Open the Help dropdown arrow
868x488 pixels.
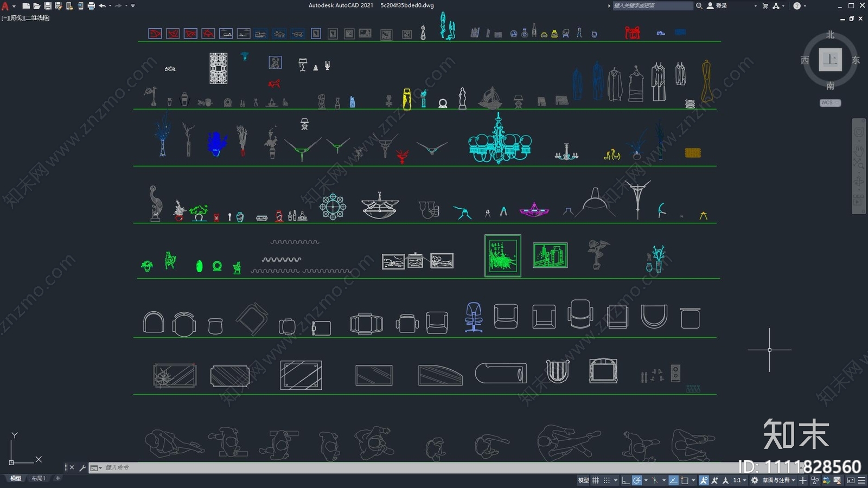click(x=805, y=6)
